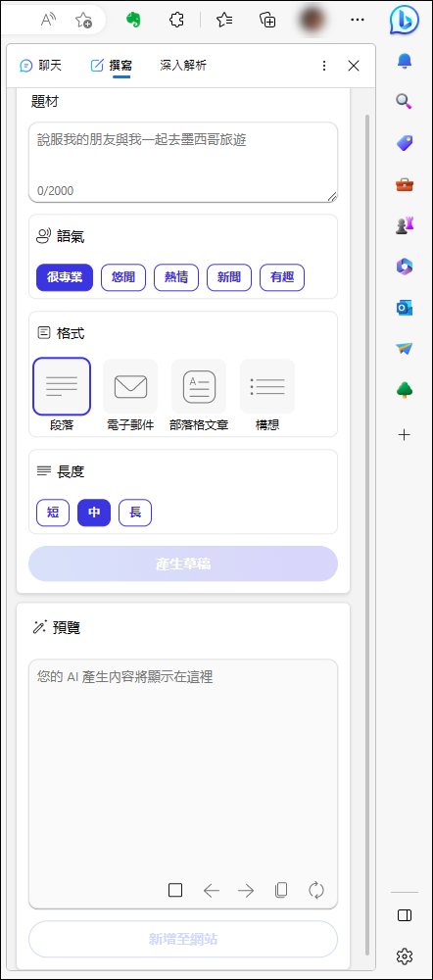Switch to the 撰寫 tab
433x980 pixels.
pos(112,66)
